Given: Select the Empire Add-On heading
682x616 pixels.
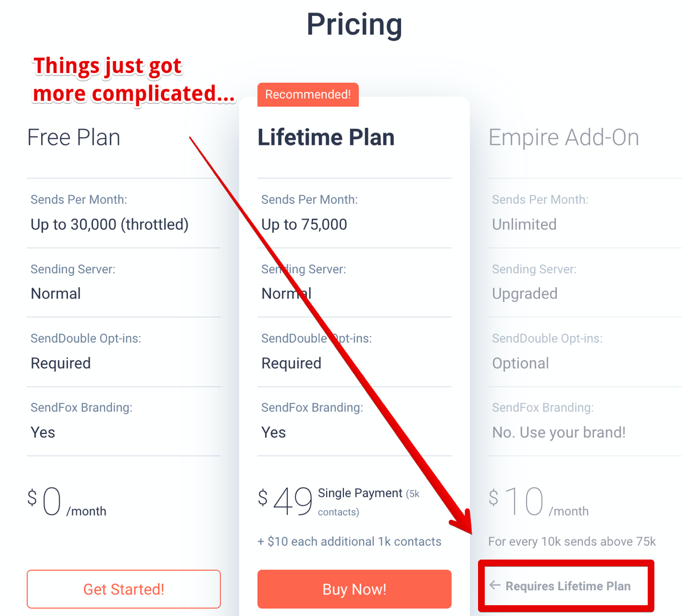Looking at the screenshot, I should coord(563,137).
